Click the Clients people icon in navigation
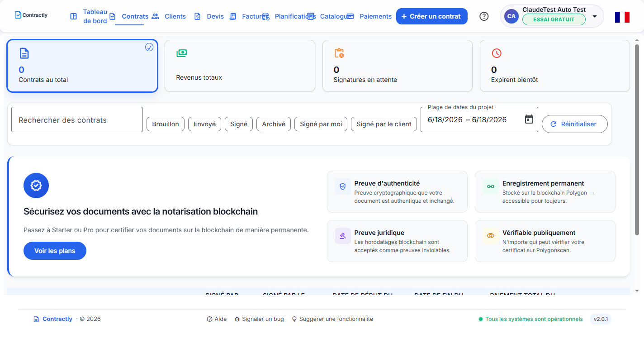The image size is (644, 339). click(156, 16)
